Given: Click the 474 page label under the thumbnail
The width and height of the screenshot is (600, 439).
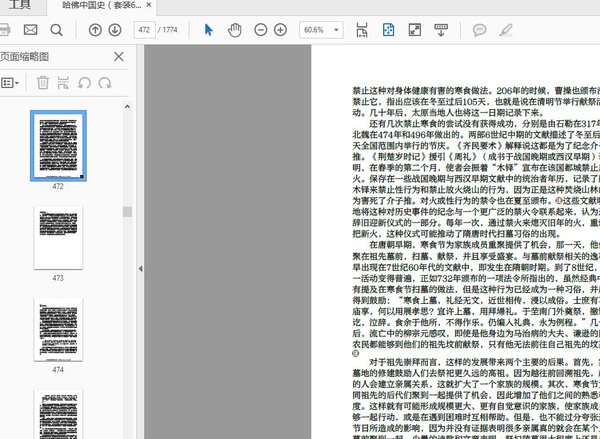Looking at the screenshot, I should point(58,370).
